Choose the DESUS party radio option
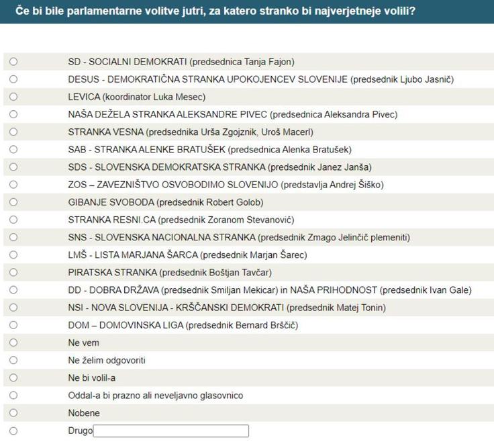The width and height of the screenshot is (494, 448). (x=13, y=79)
